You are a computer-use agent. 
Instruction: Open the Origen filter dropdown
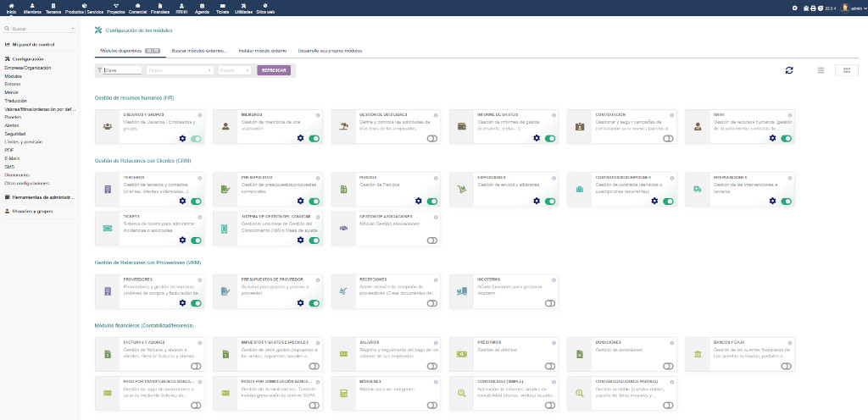pyautogui.click(x=179, y=70)
